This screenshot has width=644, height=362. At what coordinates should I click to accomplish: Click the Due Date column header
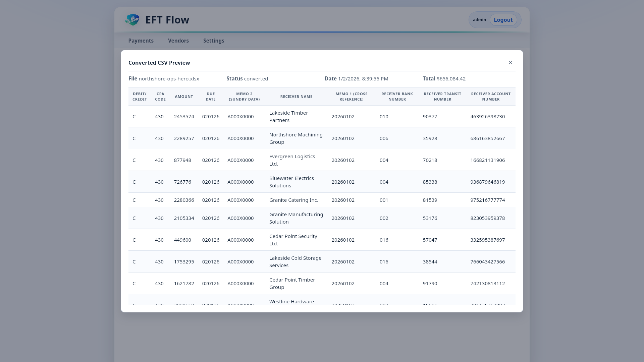(211, 97)
